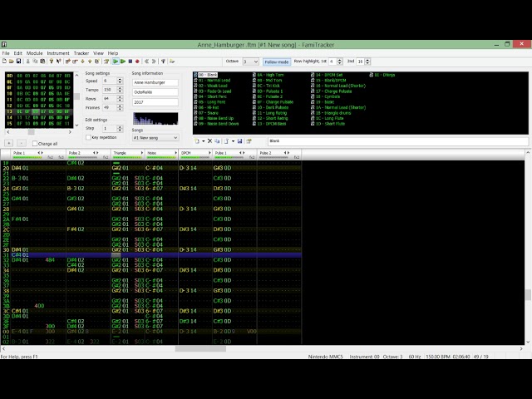Image resolution: width=532 pixels, height=399 pixels.
Task: Click the Triangle channel header
Action: [x=127, y=155]
